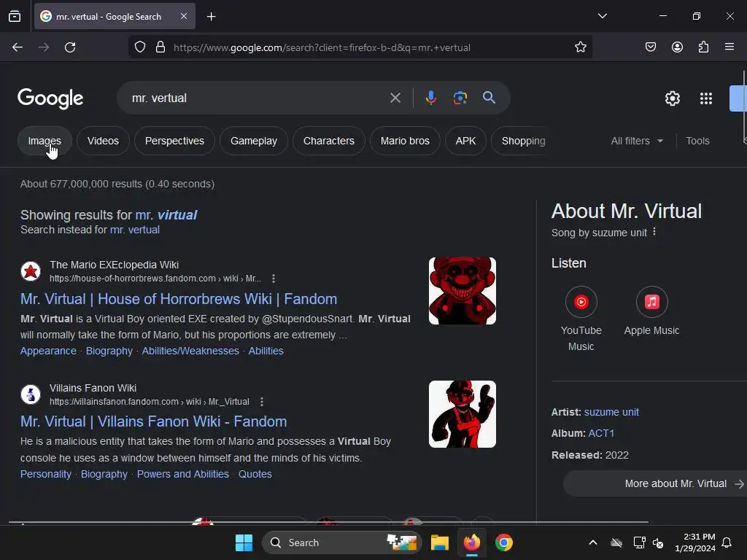747x560 pixels.
Task: Close the mr. vertual Google Search tab
Action: tap(184, 16)
